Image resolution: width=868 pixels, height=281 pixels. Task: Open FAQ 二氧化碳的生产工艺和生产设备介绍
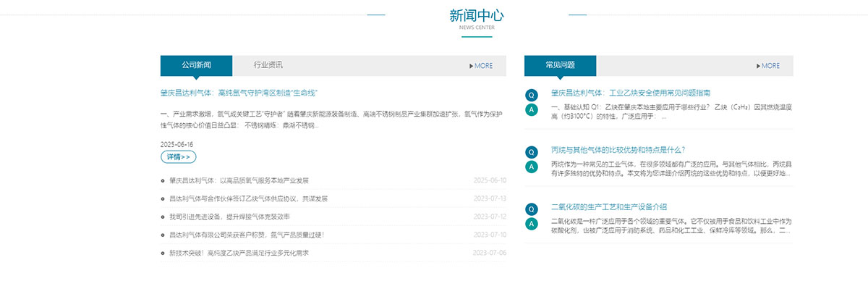click(608, 206)
